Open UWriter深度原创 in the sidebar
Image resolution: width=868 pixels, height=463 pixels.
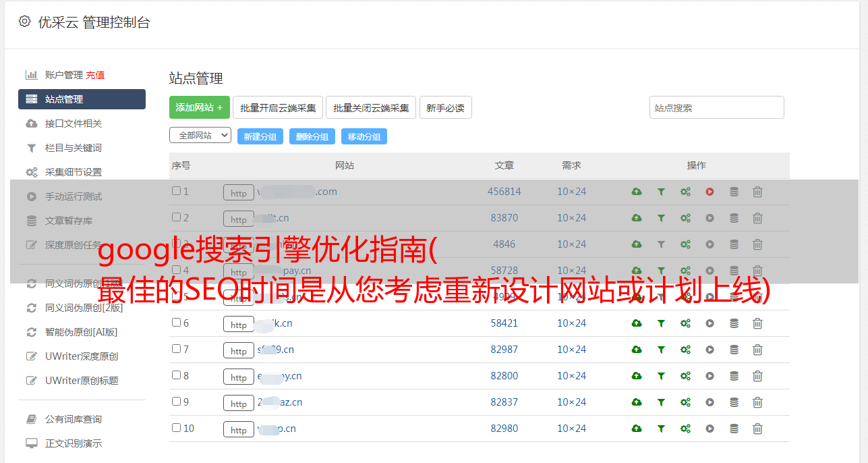pos(82,356)
